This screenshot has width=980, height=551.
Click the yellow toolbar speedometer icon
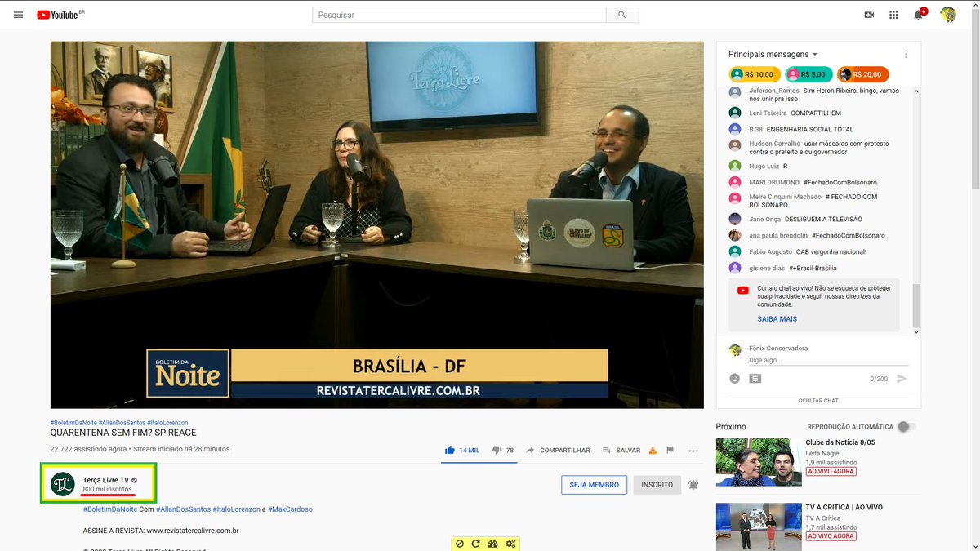point(492,544)
